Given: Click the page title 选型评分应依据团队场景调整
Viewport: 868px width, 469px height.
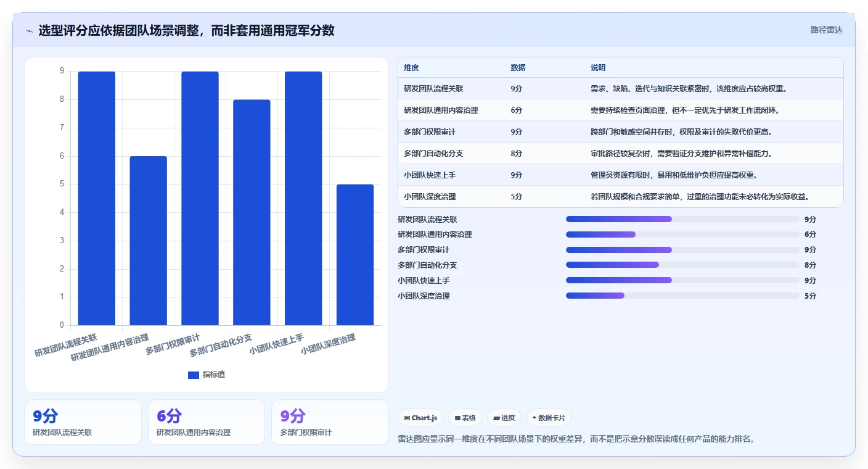Looking at the screenshot, I should point(186,30).
